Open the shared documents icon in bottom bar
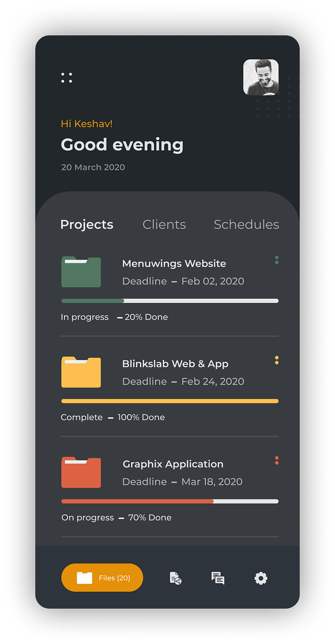 pyautogui.click(x=176, y=578)
